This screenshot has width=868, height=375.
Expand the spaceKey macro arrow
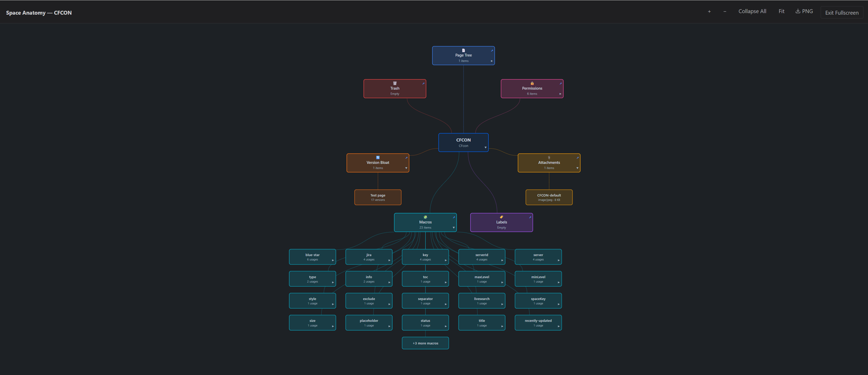coord(559,304)
